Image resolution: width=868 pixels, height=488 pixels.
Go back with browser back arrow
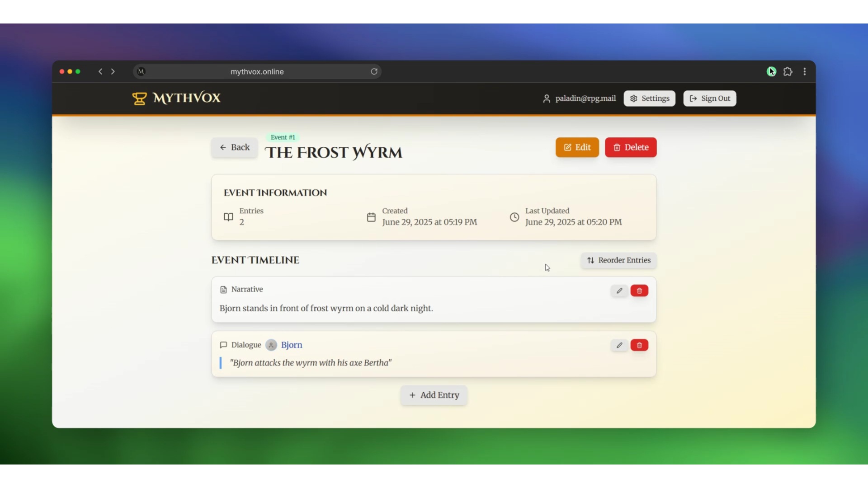click(x=100, y=71)
